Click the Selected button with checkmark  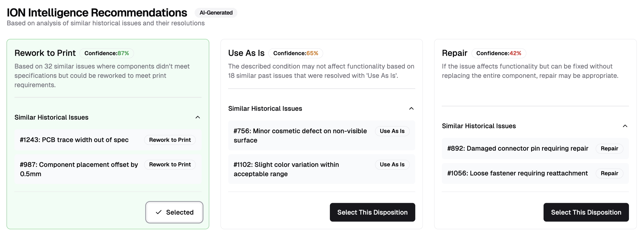click(174, 212)
